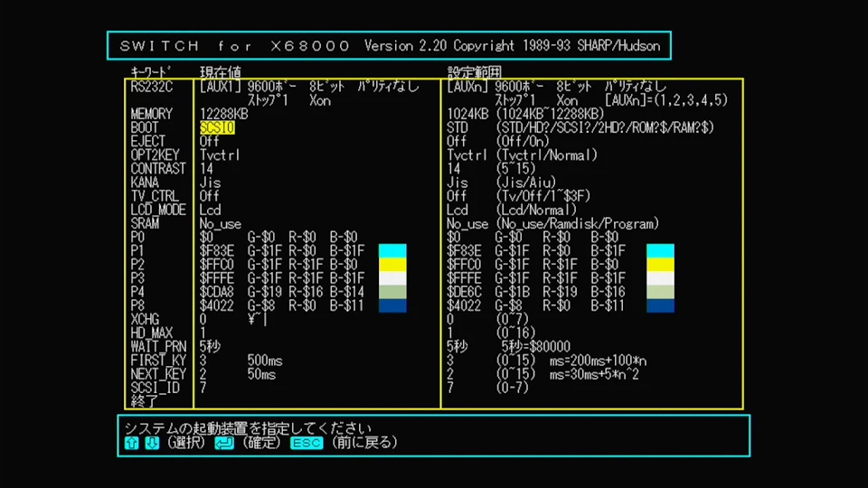Click the [AUX1] current RS232C setting

221,87
